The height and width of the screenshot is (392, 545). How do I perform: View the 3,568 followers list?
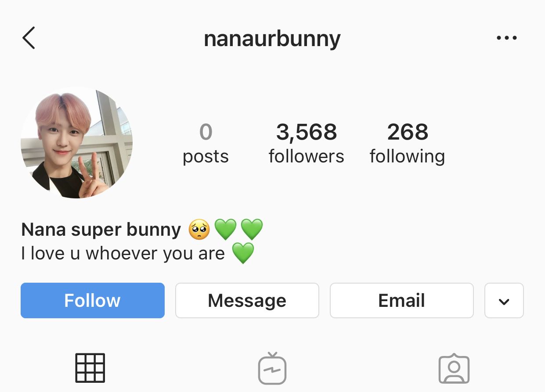click(x=307, y=143)
